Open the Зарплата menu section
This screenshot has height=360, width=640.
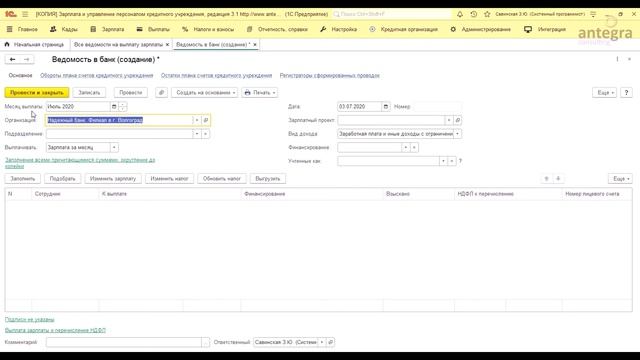point(107,29)
